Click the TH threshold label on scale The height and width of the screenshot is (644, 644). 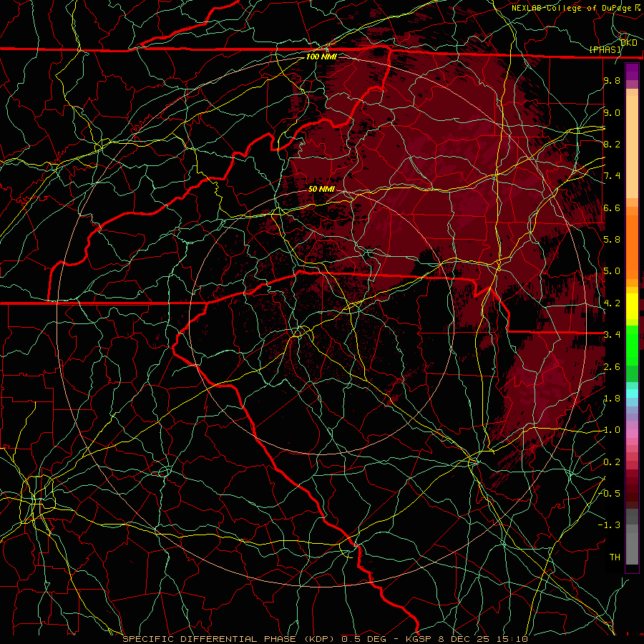point(615,557)
